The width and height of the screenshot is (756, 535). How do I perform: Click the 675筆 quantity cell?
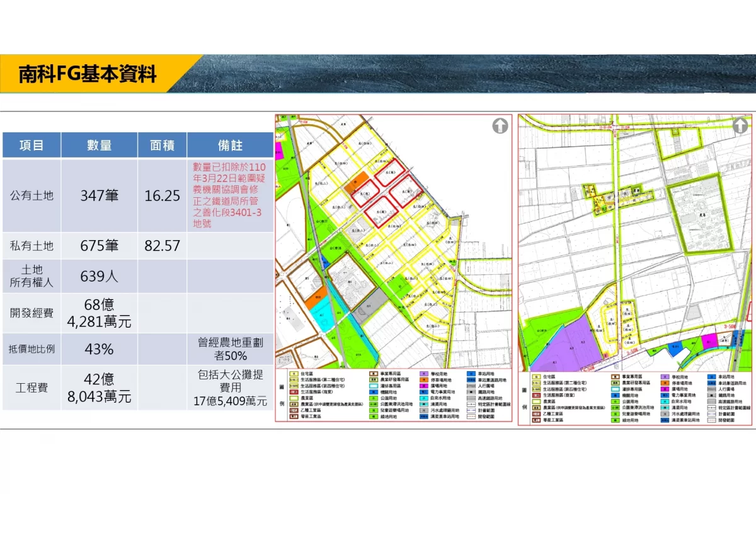(x=100, y=246)
